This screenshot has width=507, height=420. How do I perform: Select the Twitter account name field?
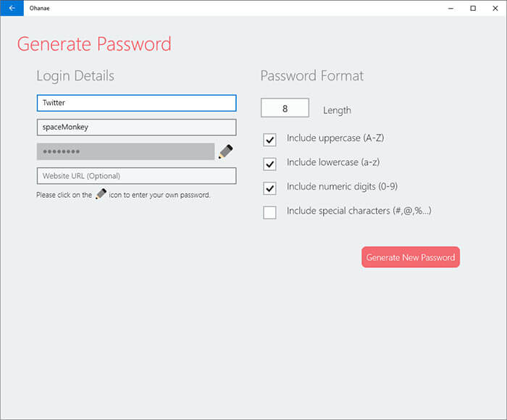pos(137,103)
